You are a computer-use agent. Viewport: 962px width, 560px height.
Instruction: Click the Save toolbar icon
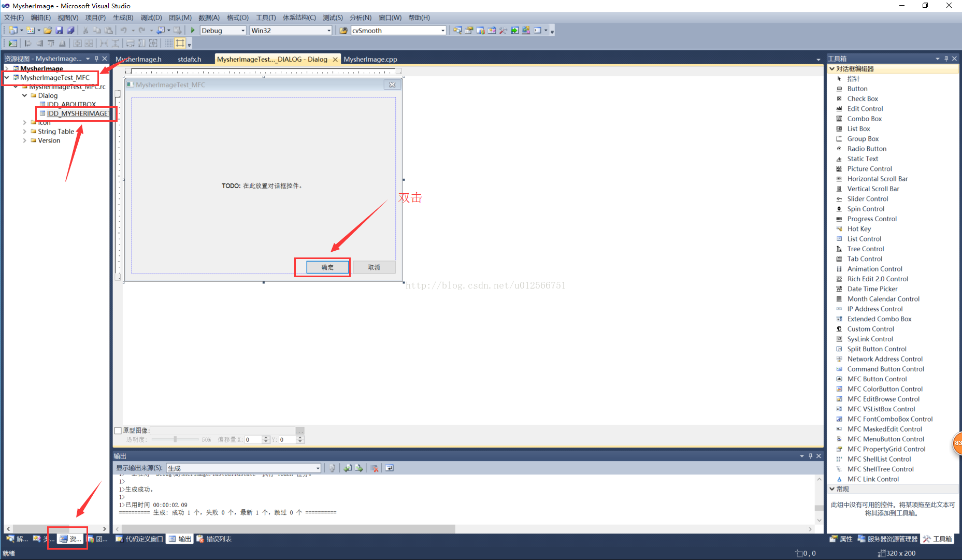[x=59, y=31]
